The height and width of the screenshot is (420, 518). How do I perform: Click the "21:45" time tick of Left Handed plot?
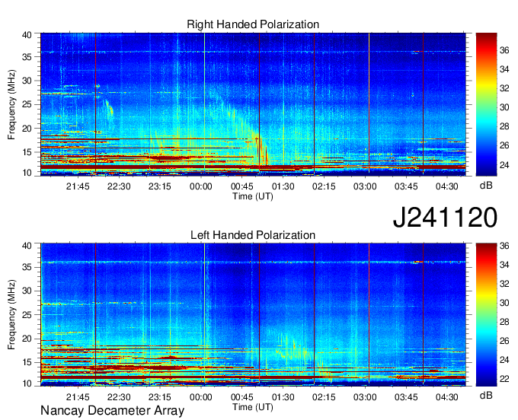pyautogui.click(x=78, y=396)
